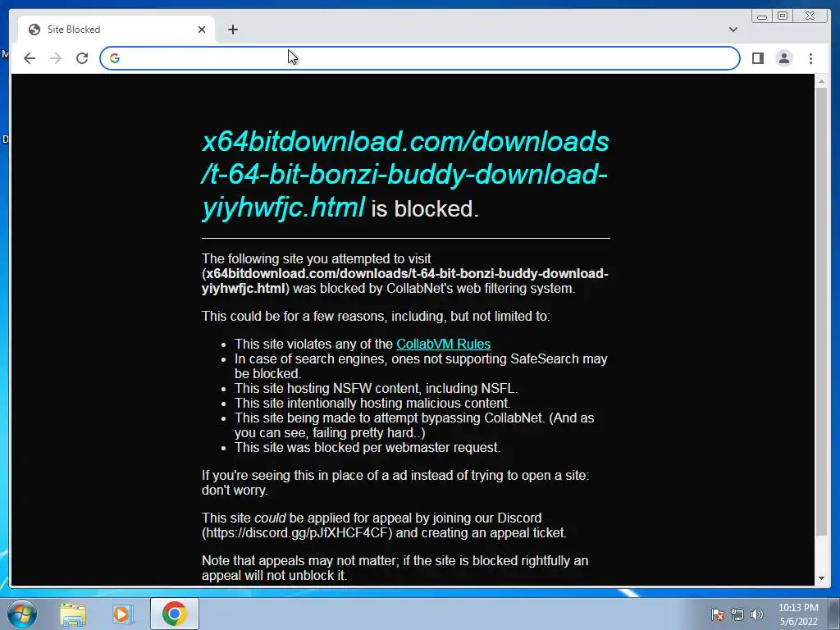Focus the Chrome address bar

420,58
